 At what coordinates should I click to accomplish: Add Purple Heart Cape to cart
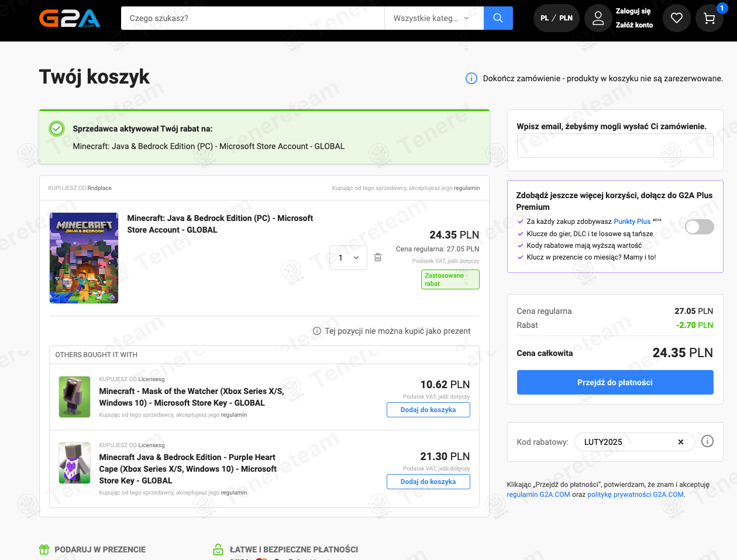tap(428, 482)
